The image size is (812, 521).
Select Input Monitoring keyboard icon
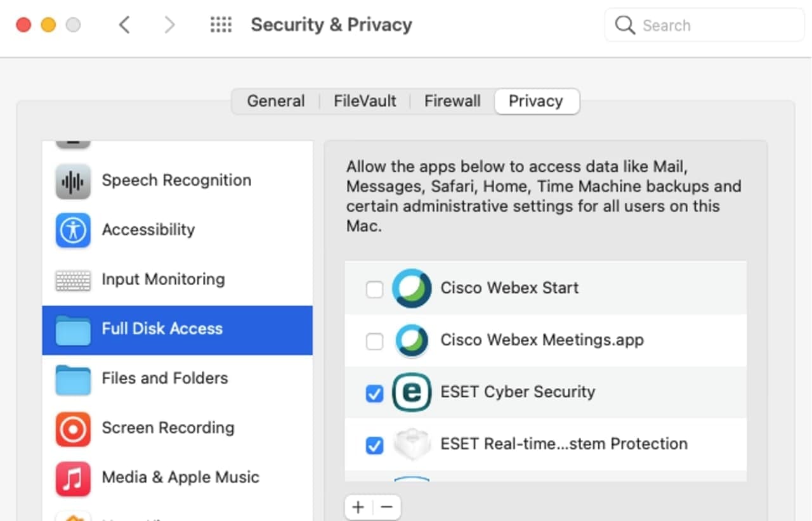pos(73,280)
